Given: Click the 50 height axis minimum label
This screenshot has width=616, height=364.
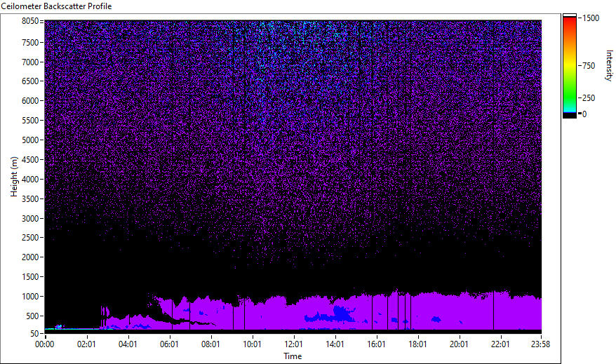Looking at the screenshot, I should [34, 334].
